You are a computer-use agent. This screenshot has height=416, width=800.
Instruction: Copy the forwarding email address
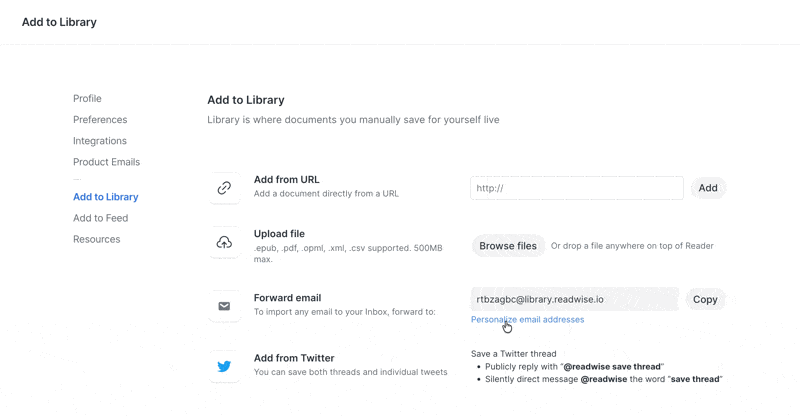click(705, 299)
